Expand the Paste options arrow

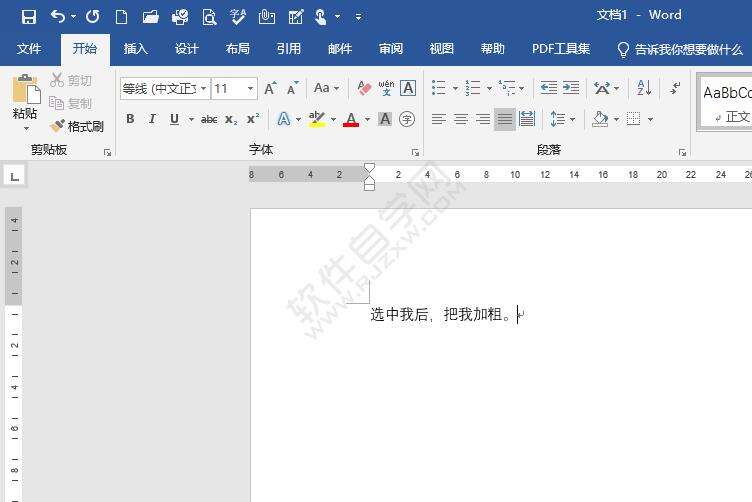click(26, 128)
